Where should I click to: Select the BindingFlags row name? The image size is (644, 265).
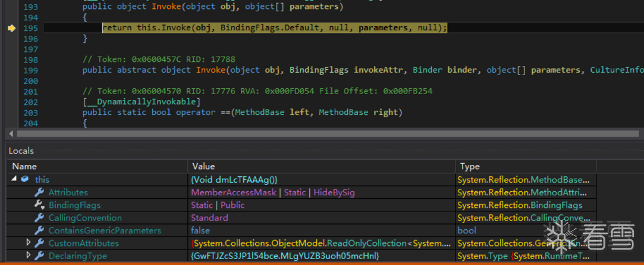tap(74, 205)
